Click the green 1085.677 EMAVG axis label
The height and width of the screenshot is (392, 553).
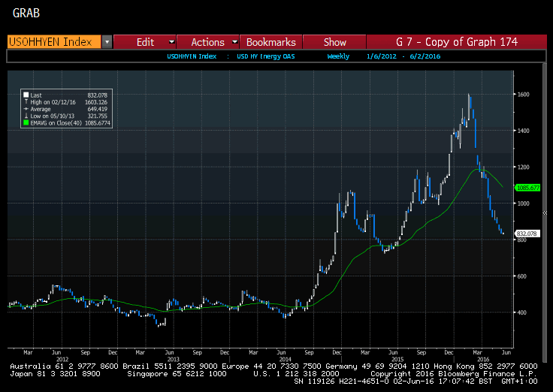[x=527, y=187]
